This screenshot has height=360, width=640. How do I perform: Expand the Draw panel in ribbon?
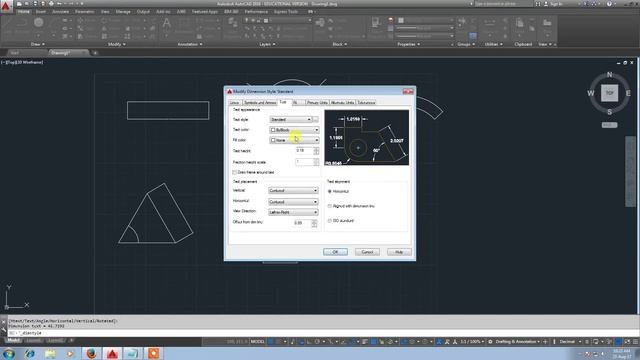coord(38,44)
